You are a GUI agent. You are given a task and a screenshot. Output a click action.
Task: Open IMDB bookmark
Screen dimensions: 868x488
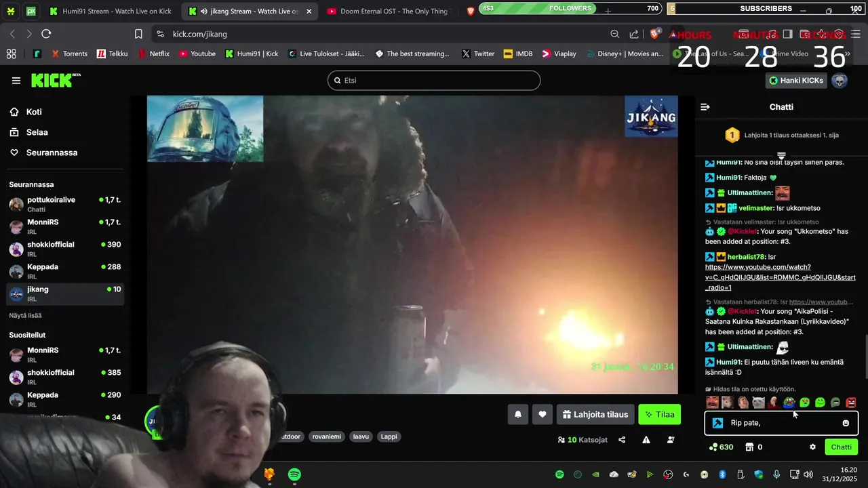[518, 54]
